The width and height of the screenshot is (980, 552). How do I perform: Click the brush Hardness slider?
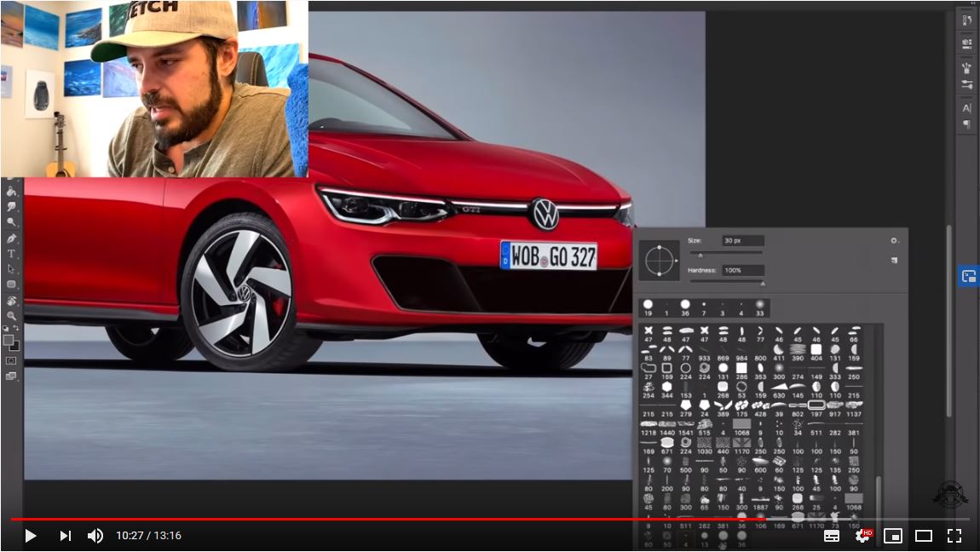point(726,283)
